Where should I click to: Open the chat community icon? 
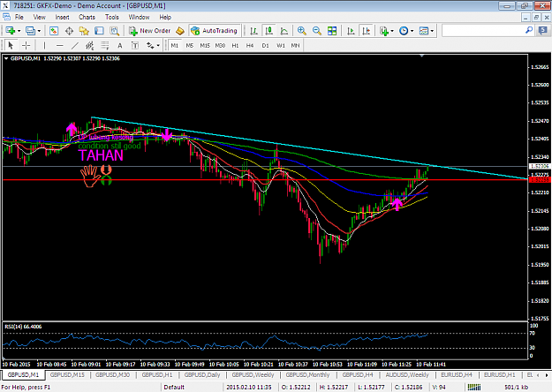click(543, 31)
